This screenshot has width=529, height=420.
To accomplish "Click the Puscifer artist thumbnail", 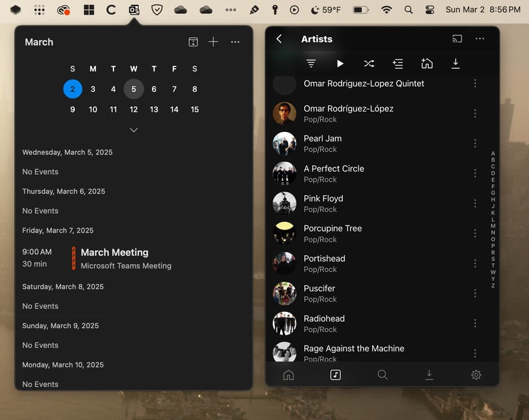I will click(x=284, y=293).
